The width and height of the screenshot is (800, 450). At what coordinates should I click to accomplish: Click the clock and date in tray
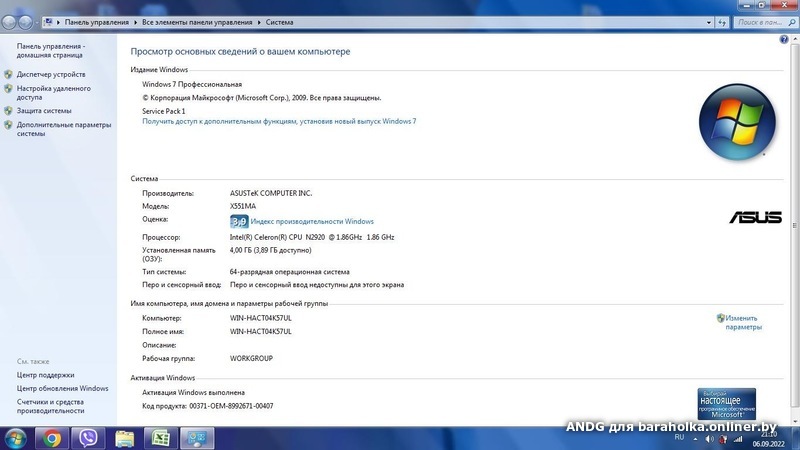pos(769,439)
